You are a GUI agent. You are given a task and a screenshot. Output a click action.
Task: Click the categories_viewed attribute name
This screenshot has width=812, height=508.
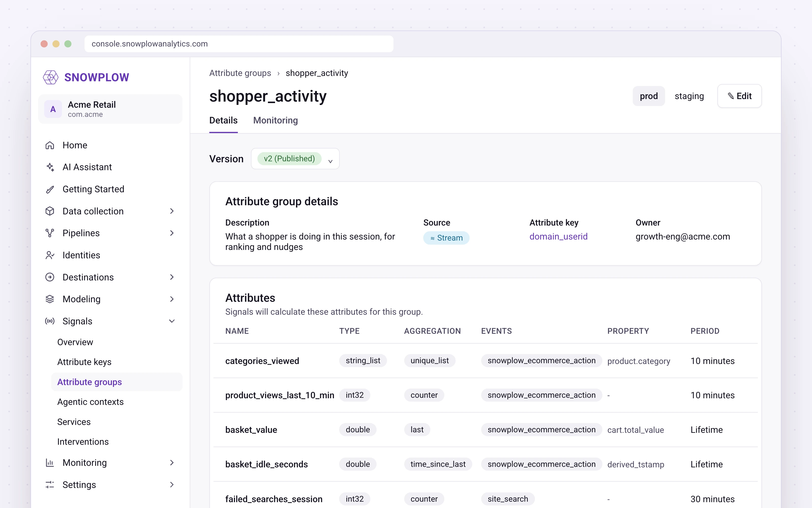[x=262, y=361]
